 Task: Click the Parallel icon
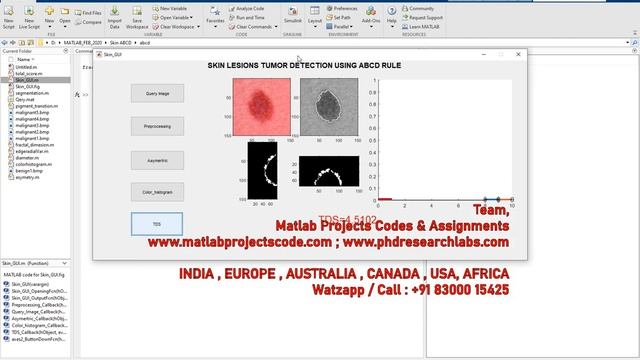[x=329, y=27]
